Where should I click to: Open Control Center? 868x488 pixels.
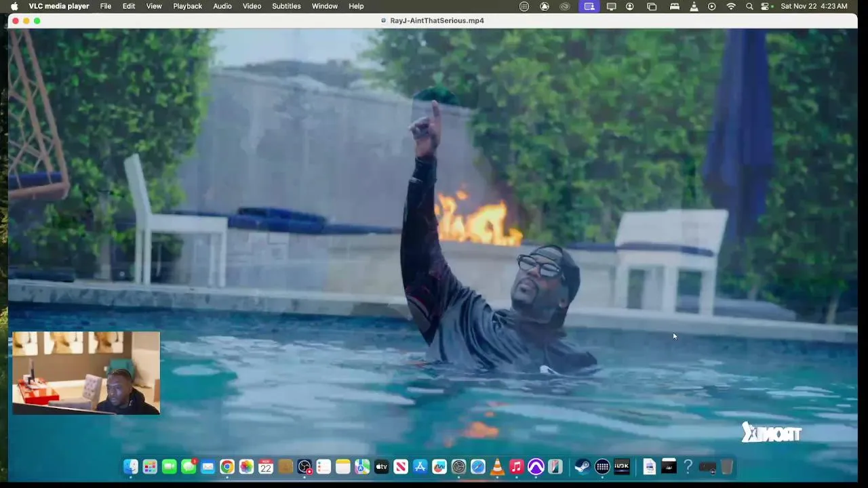[x=766, y=6]
